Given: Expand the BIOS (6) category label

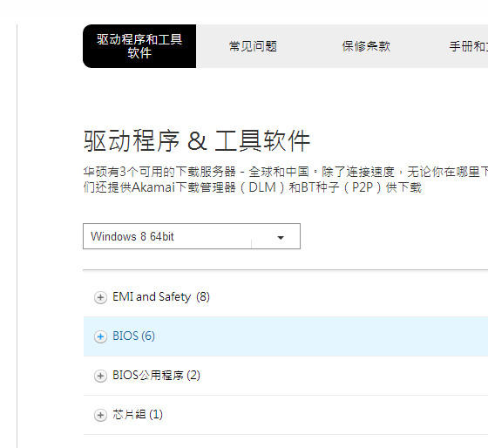Looking at the screenshot, I should click(x=134, y=336).
